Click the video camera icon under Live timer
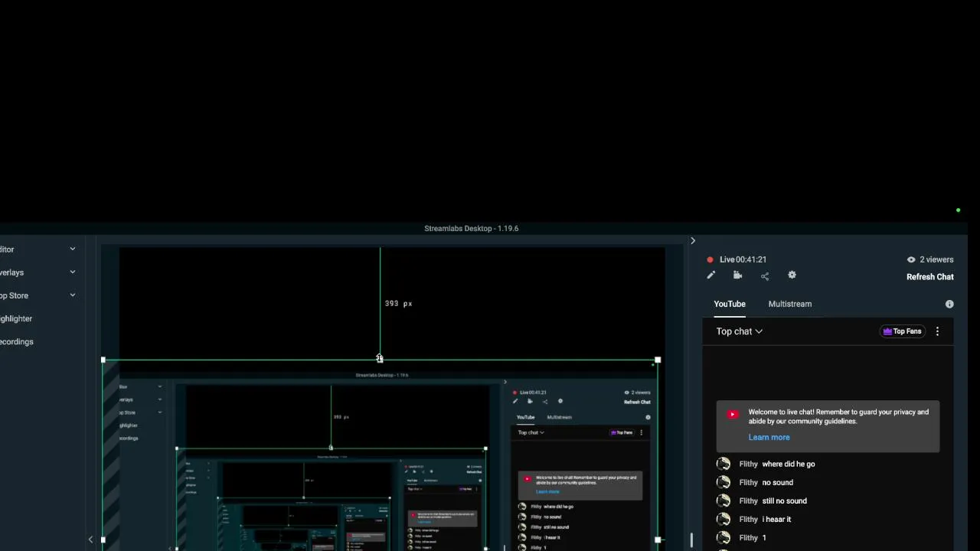The height and width of the screenshot is (551, 980). point(737,275)
